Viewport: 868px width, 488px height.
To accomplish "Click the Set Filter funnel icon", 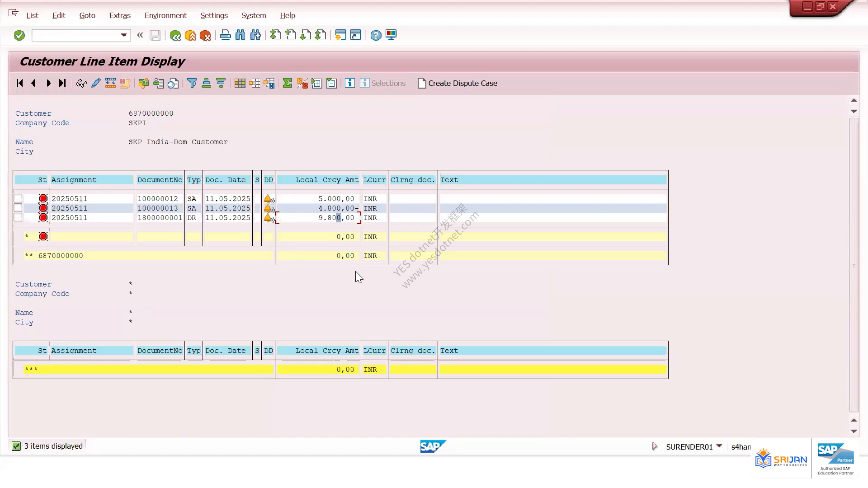I will [192, 83].
